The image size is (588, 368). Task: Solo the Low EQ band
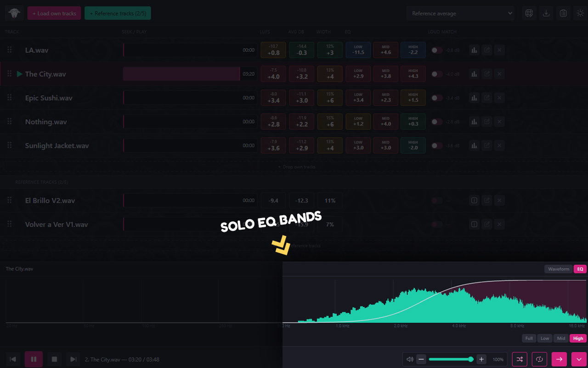(545, 339)
